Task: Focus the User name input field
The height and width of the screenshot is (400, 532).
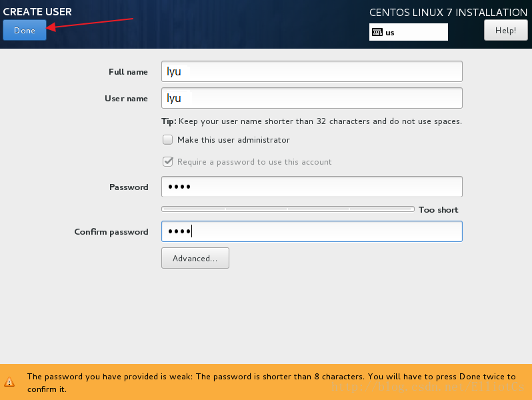Action: 312,98
